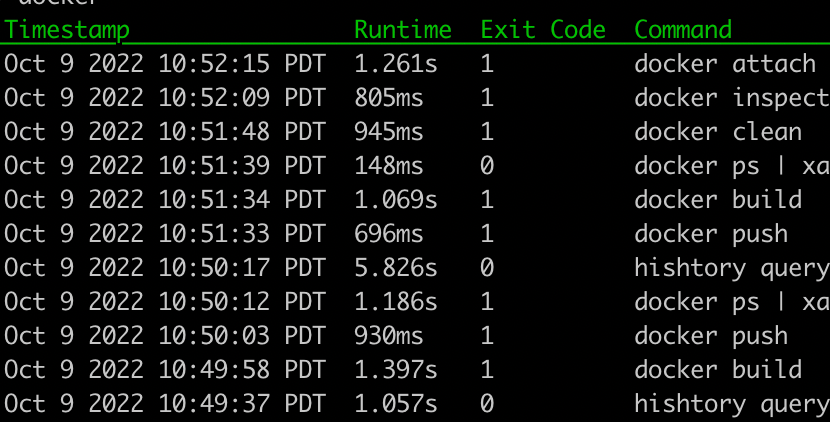
Task: Click the Runtime column header
Action: [403, 29]
